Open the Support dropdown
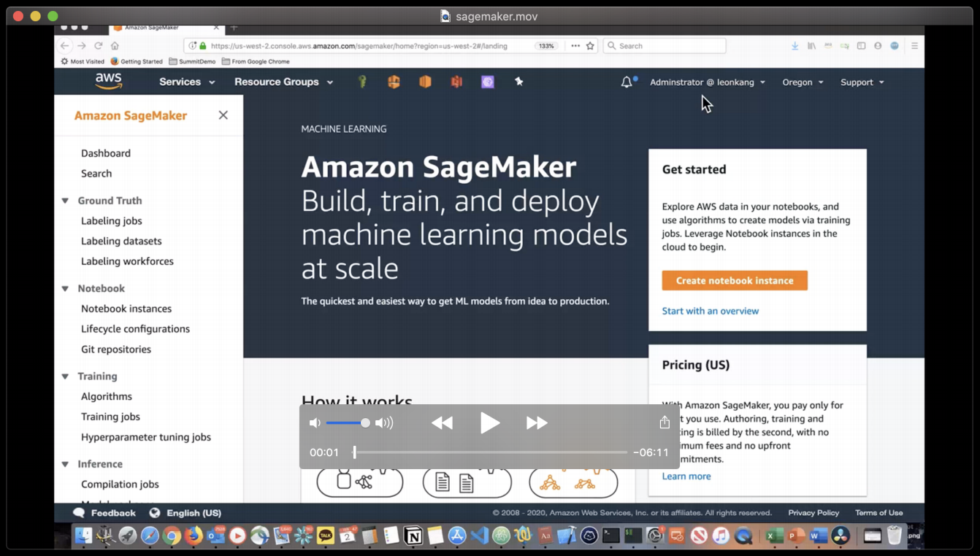This screenshot has height=556, width=980. pos(862,82)
